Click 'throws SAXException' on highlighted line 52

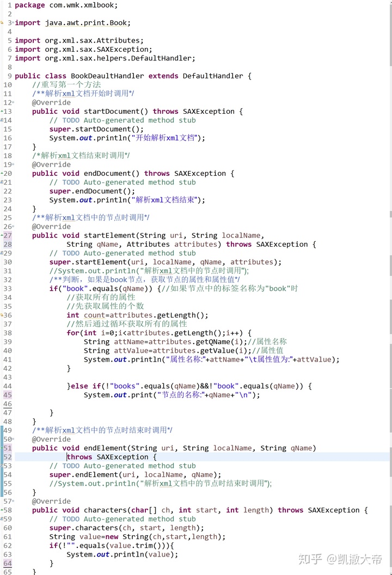coord(107,457)
